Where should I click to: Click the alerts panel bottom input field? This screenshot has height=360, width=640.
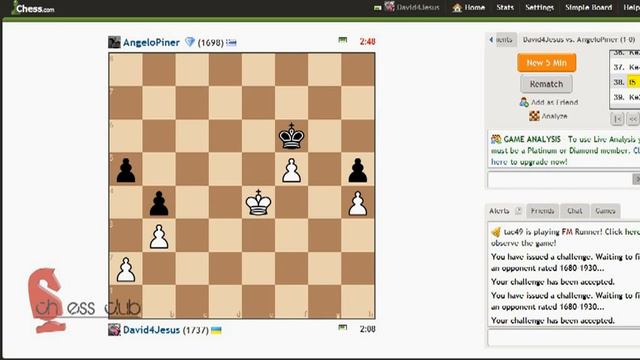564,338
